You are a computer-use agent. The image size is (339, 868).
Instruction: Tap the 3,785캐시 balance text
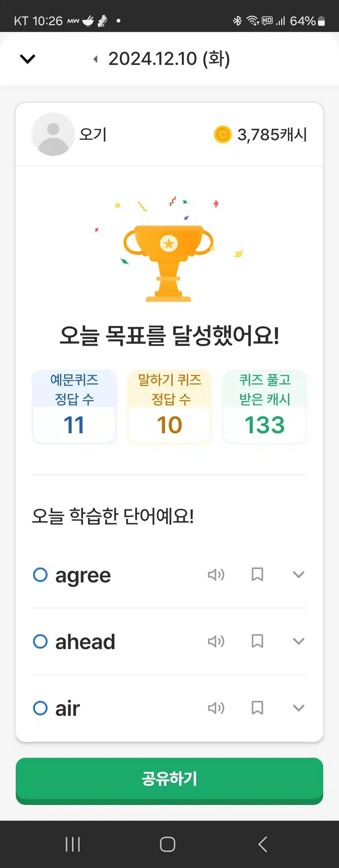click(x=272, y=135)
